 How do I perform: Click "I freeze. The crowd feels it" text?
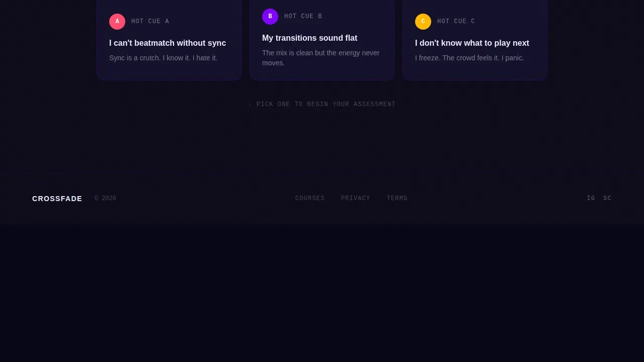pos(469,58)
